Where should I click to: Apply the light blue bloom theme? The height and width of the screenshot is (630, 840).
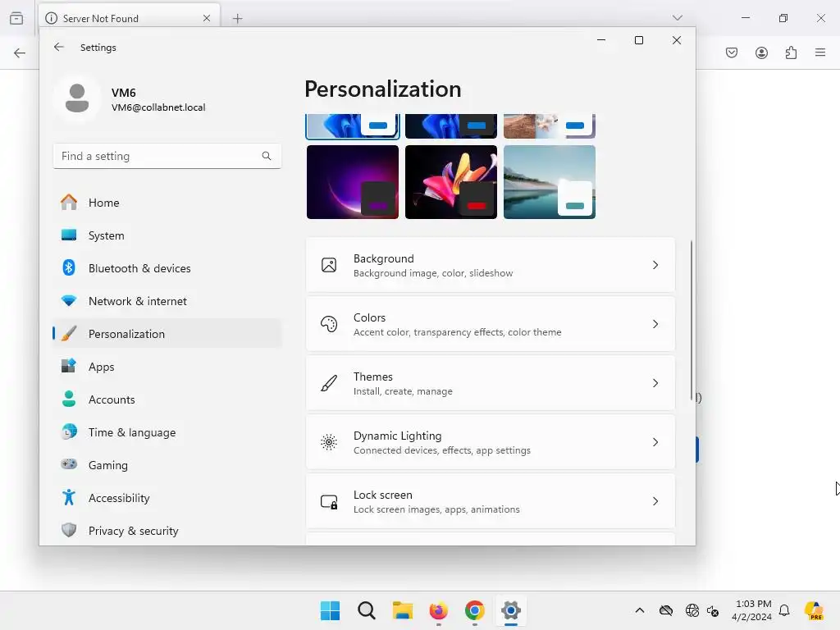point(353,126)
